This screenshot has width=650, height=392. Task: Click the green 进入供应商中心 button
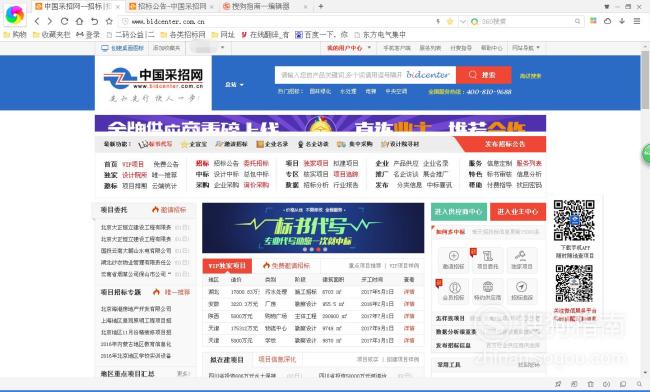pyautogui.click(x=458, y=211)
